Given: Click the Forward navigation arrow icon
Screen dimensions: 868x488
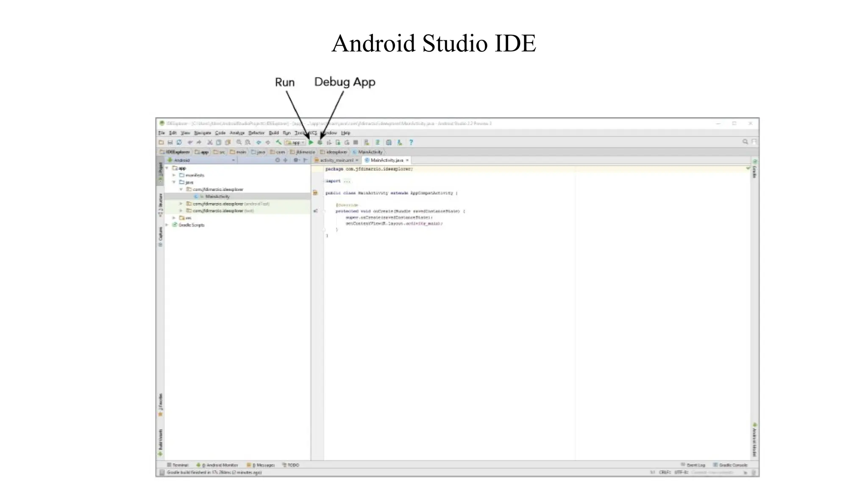Looking at the screenshot, I should [x=268, y=143].
